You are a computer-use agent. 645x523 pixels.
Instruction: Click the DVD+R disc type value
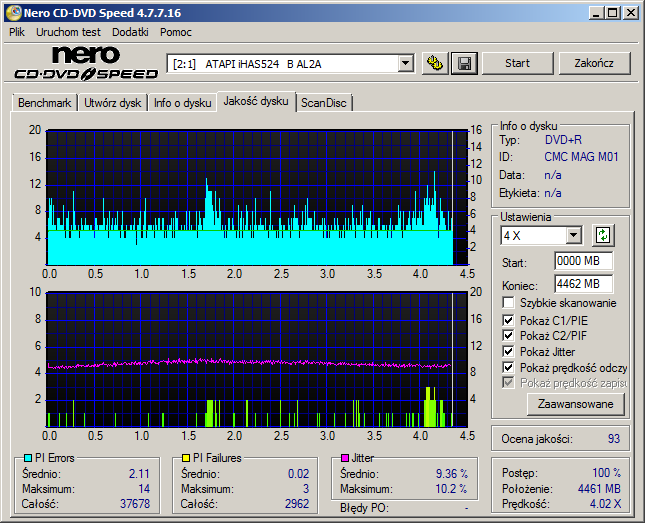point(563,140)
